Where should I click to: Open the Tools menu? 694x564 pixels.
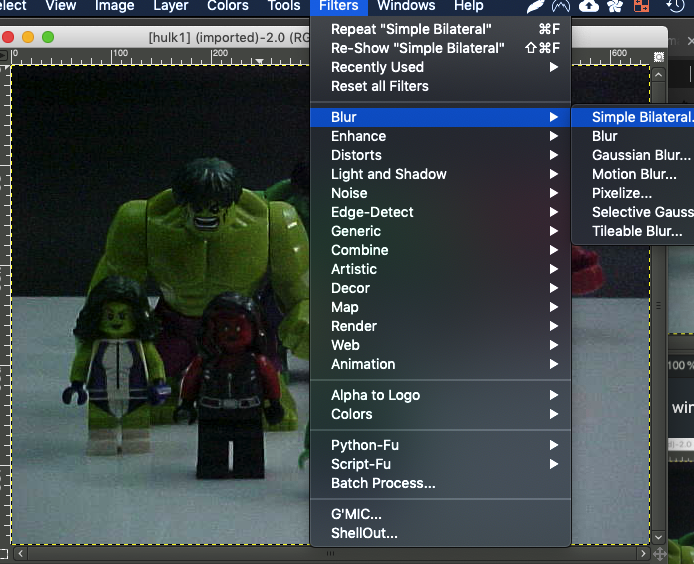click(284, 6)
